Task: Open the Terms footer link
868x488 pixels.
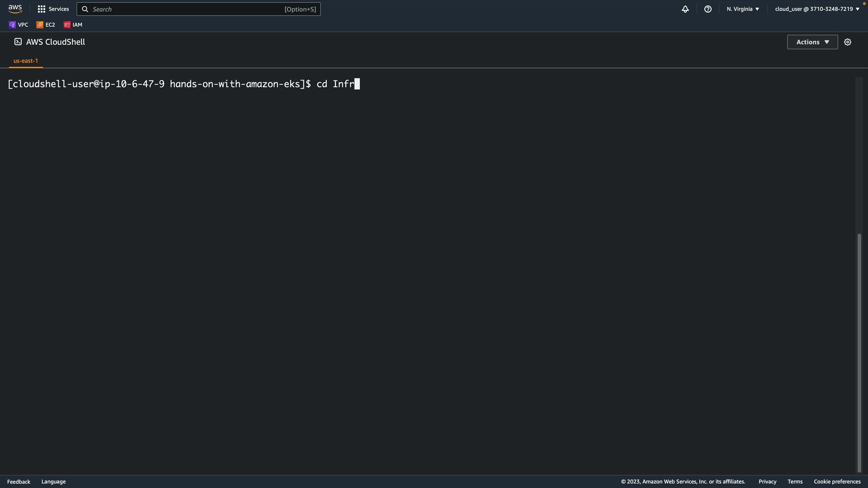Action: 795,482
